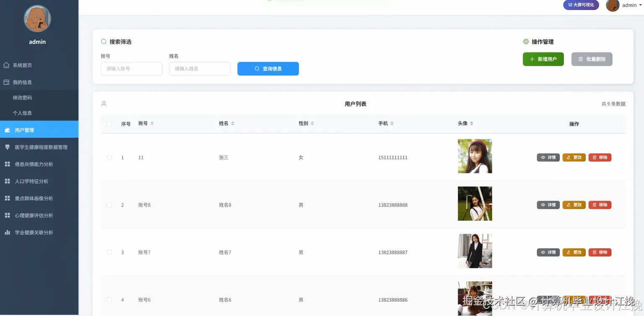Click the 共 9 条数据 count text
This screenshot has width=644, height=316.
613,104
